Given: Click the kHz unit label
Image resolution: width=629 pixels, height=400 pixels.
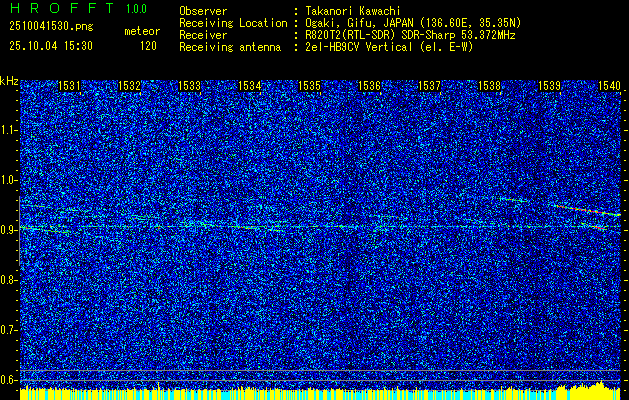Looking at the screenshot, I should click(x=9, y=81).
